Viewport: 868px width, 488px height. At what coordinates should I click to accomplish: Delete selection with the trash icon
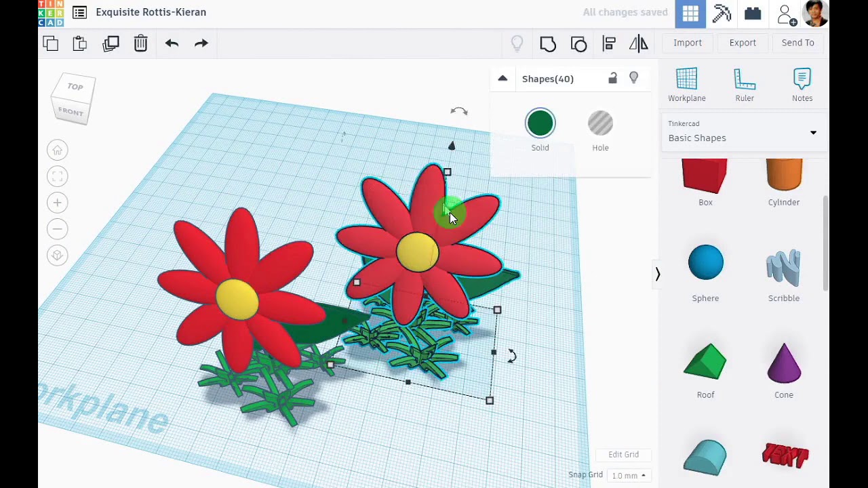coord(140,43)
